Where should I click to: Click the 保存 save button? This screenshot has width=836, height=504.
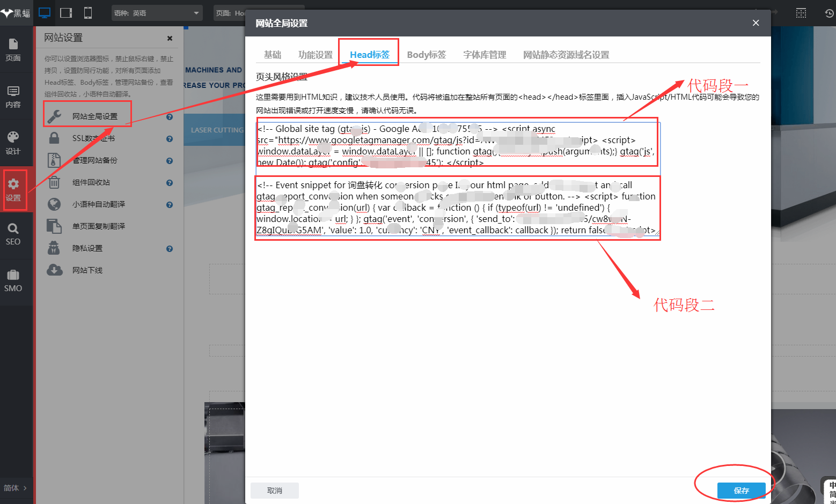tap(741, 491)
